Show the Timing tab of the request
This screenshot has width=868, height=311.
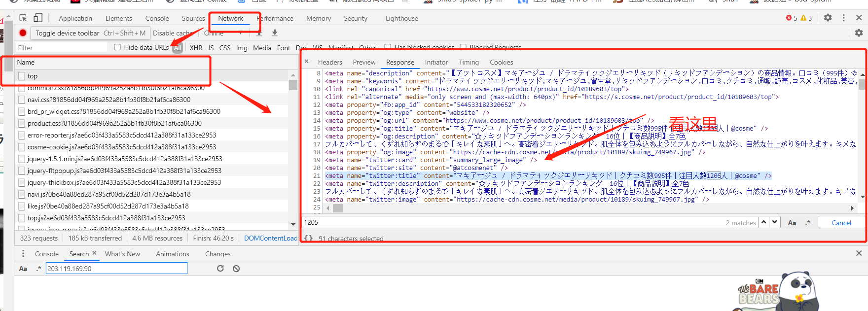469,62
